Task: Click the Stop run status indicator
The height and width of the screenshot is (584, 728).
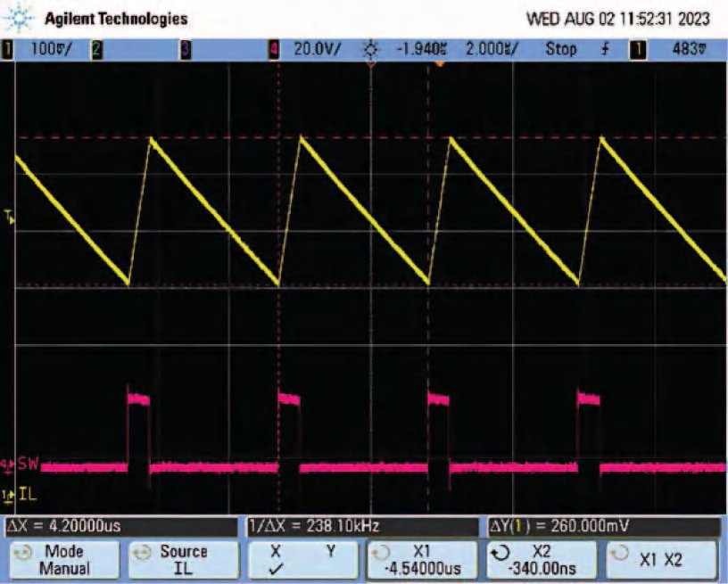Action: (561, 49)
